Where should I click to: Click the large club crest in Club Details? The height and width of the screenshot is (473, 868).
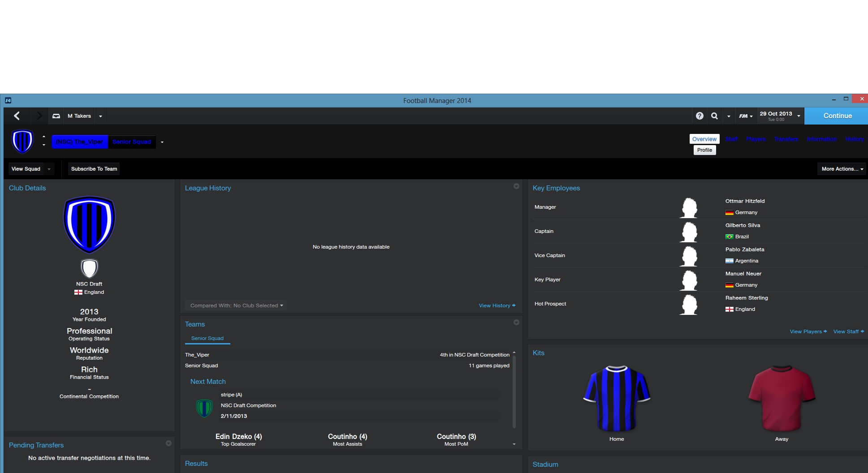pyautogui.click(x=89, y=224)
